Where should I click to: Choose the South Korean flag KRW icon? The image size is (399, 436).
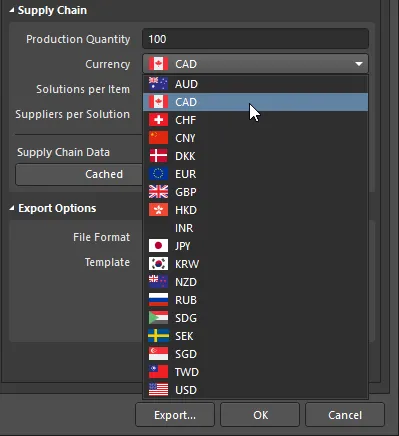(x=158, y=264)
